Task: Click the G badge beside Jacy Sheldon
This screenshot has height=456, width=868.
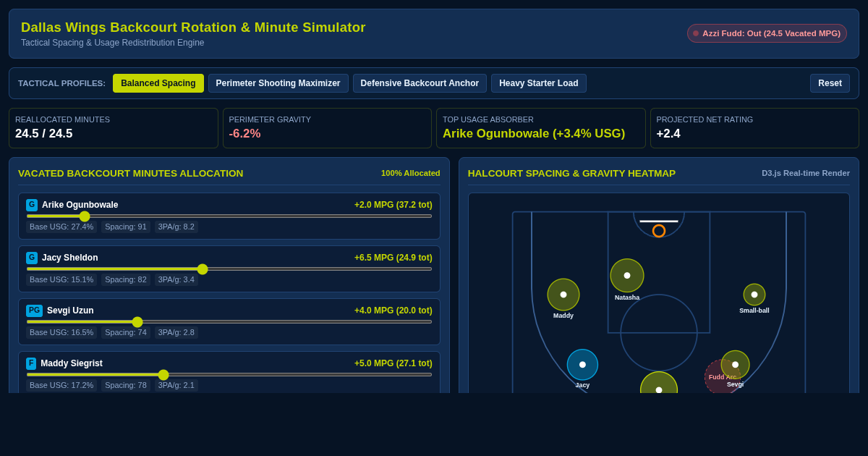Action: 32,258
